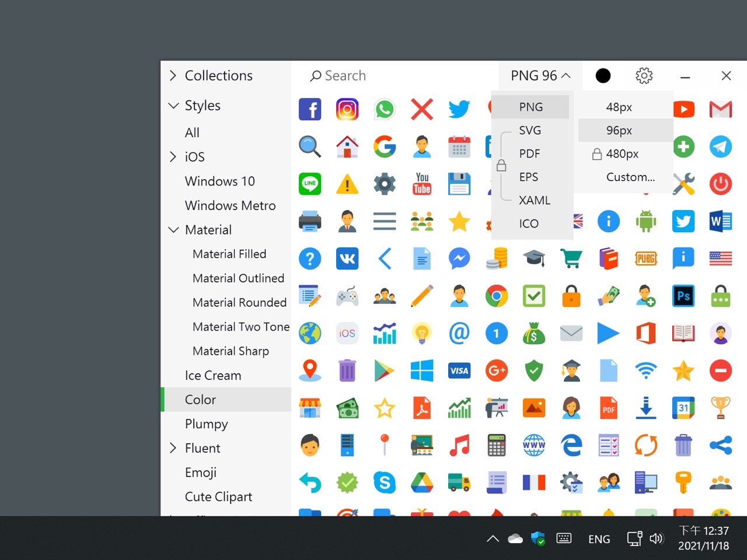This screenshot has width=747, height=560.
Task: Switch the ENG input language
Action: 599,539
